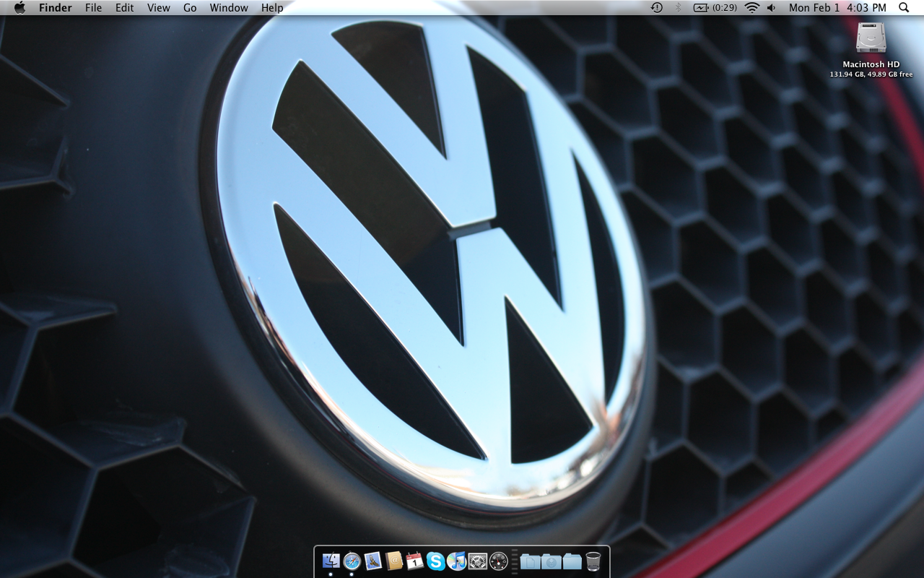Open iCal calendar in the Dock
The image size is (924, 578).
point(414,561)
